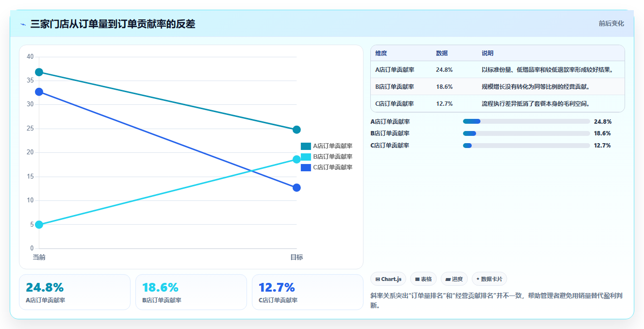
Task: Click A店 data point at 当前
Action: point(39,72)
